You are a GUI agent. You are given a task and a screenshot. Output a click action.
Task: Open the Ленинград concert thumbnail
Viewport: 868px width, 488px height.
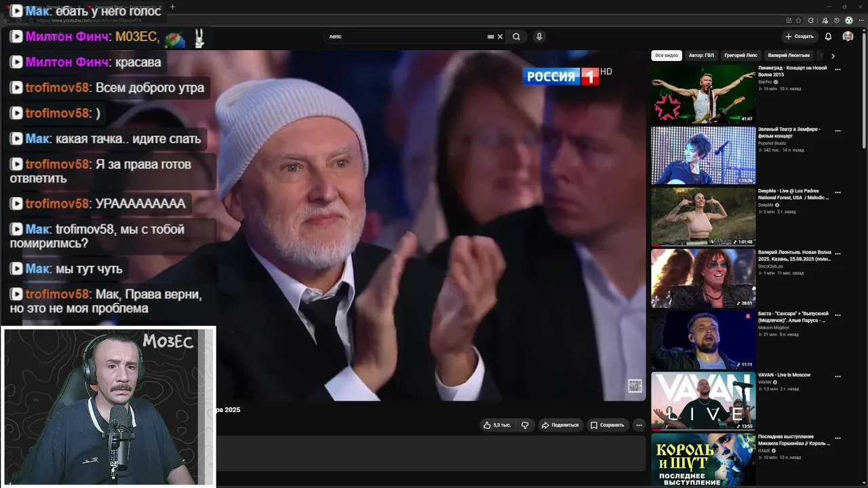703,94
